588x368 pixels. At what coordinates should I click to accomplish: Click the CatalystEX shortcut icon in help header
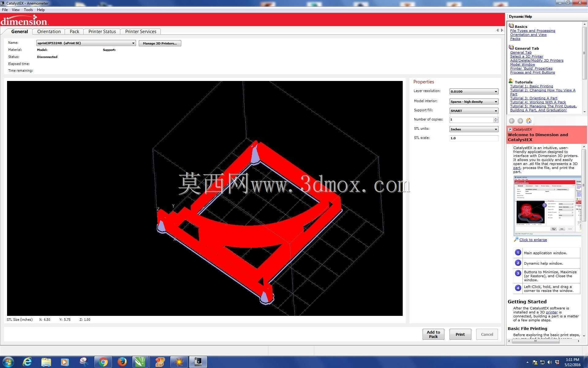coord(510,129)
